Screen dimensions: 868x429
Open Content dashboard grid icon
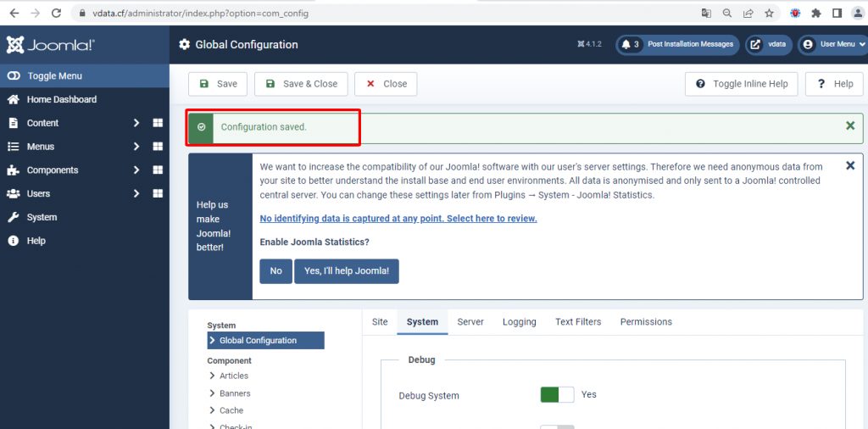[x=158, y=123]
